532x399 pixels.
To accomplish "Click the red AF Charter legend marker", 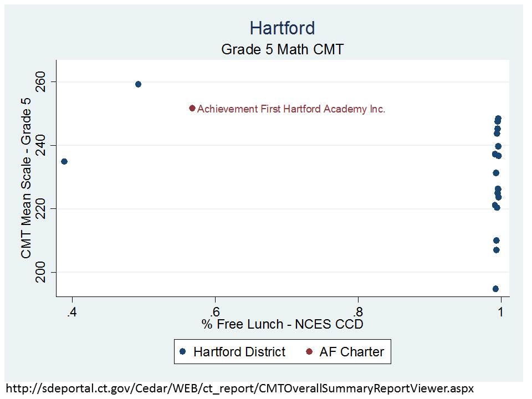I will coord(310,352).
